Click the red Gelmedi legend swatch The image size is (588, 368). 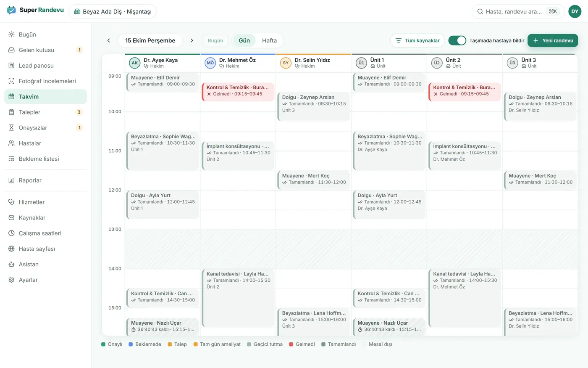tap(291, 344)
